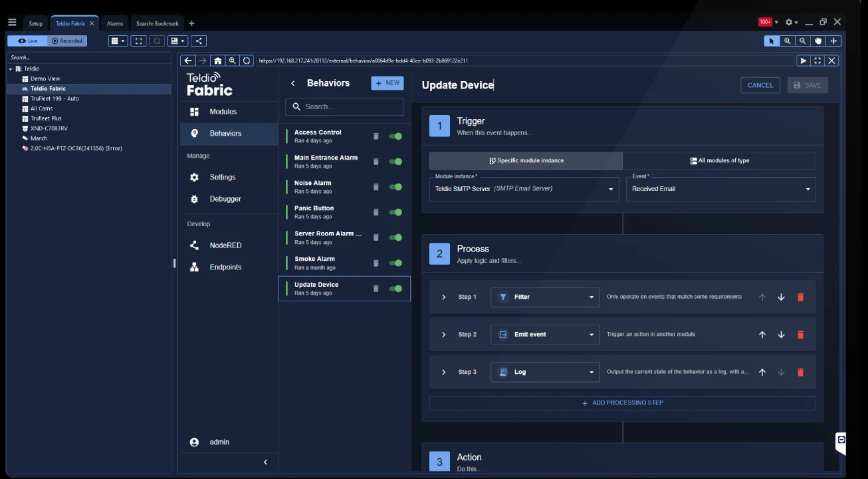Go back from the Behaviors list
This screenshot has width=868, height=479.
pyautogui.click(x=293, y=83)
